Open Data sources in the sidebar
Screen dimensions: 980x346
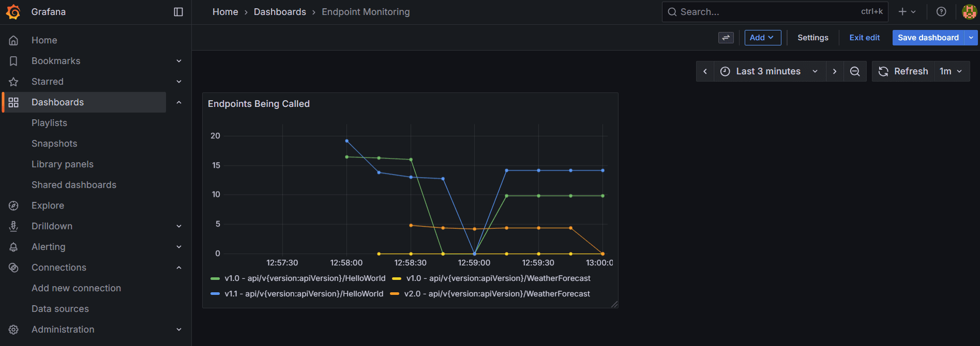60,309
